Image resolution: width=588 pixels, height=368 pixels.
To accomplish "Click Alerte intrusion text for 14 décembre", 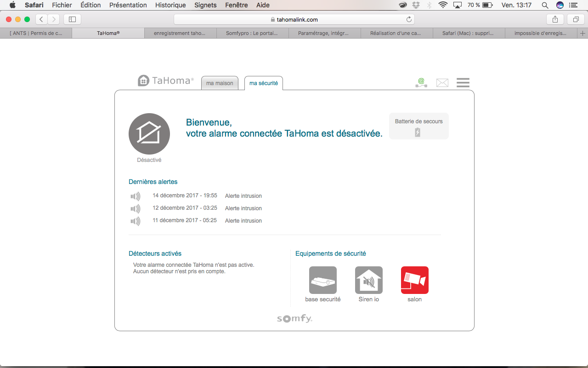I will (243, 196).
